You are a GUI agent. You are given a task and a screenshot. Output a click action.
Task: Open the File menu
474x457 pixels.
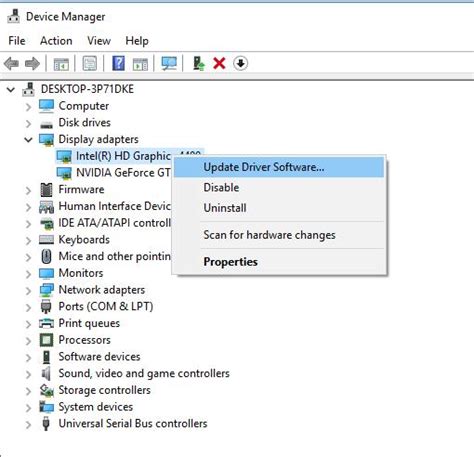[x=17, y=41]
